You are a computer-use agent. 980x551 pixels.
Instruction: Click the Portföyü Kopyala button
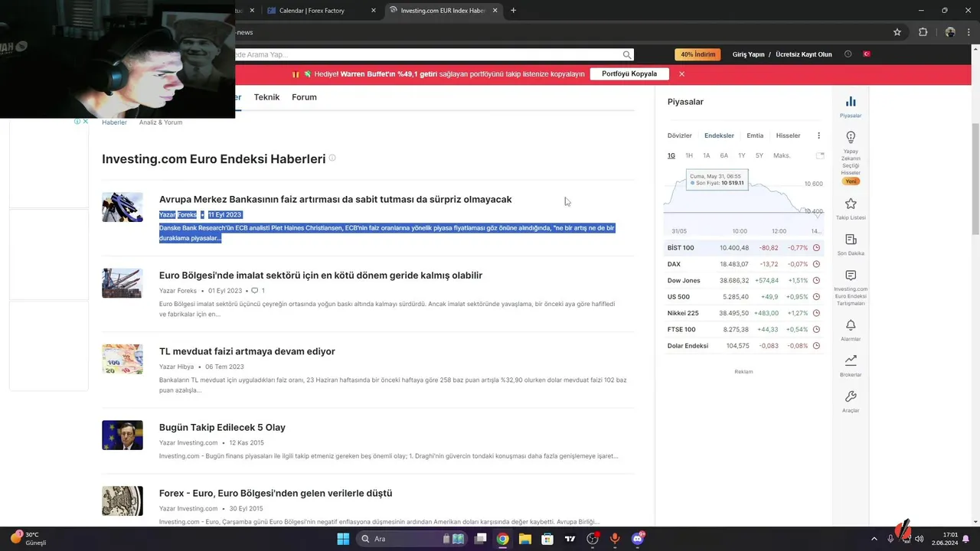pyautogui.click(x=629, y=74)
